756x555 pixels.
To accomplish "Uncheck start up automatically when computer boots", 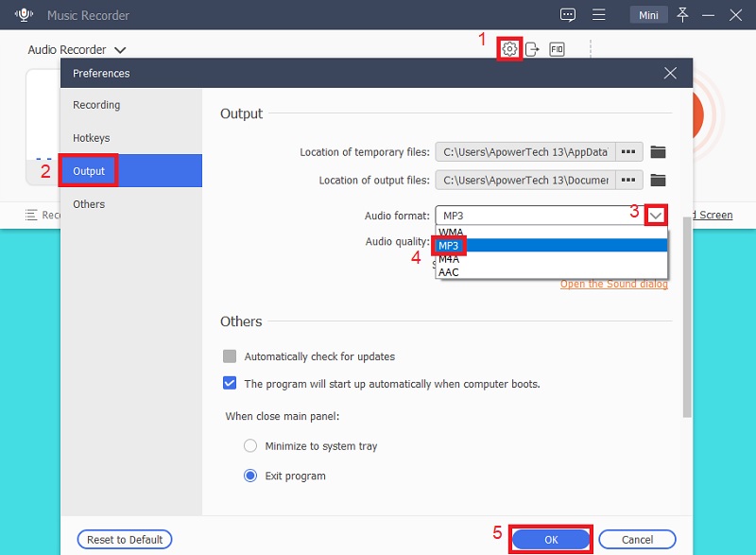I will (230, 383).
